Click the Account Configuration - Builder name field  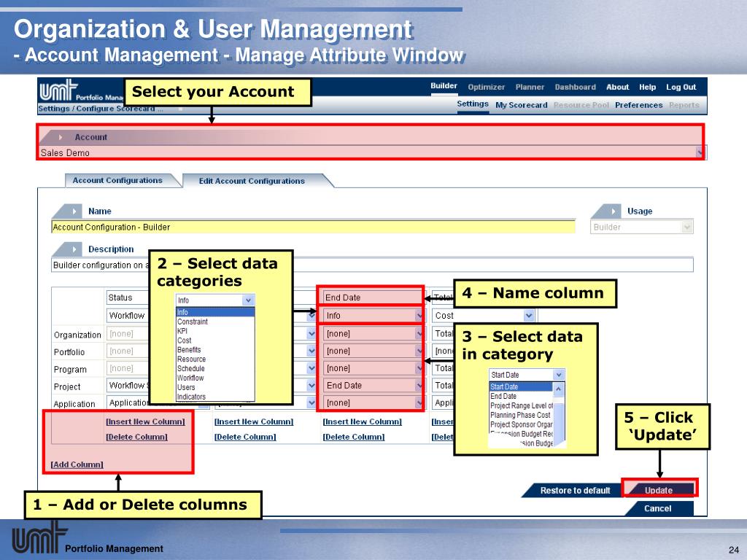click(313, 227)
